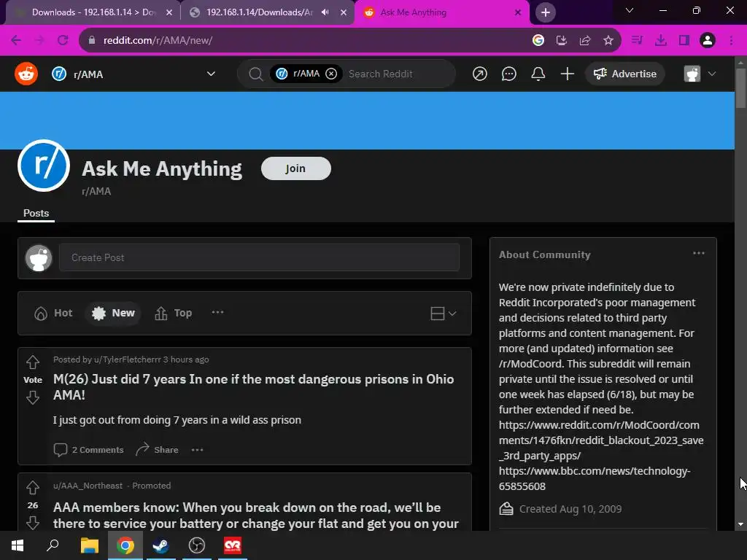Open the notifications bell icon
The image size is (747, 560).
[538, 74]
